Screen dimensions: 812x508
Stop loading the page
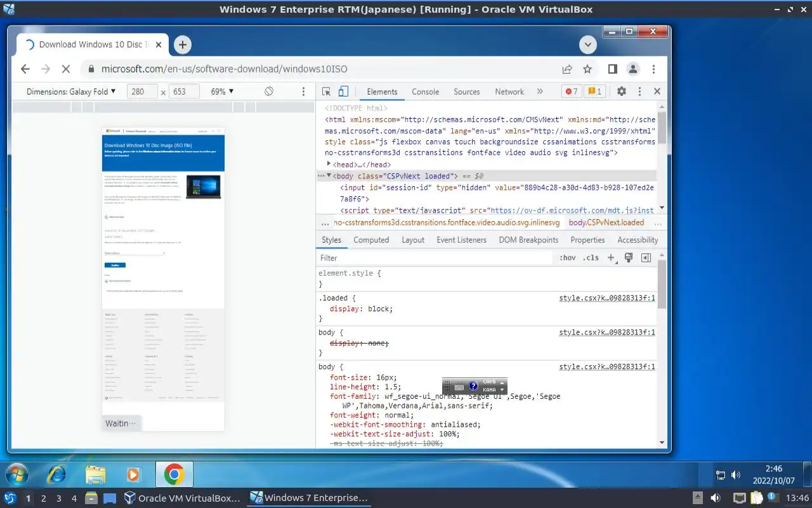coord(67,69)
